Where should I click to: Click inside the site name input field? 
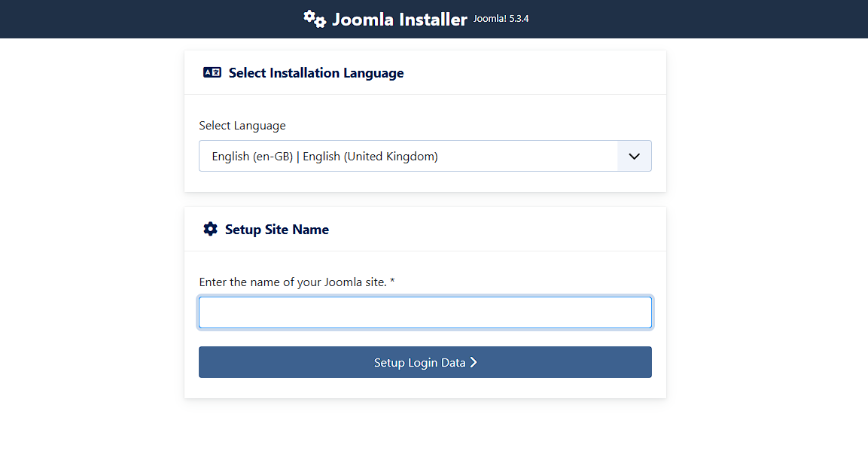425,312
